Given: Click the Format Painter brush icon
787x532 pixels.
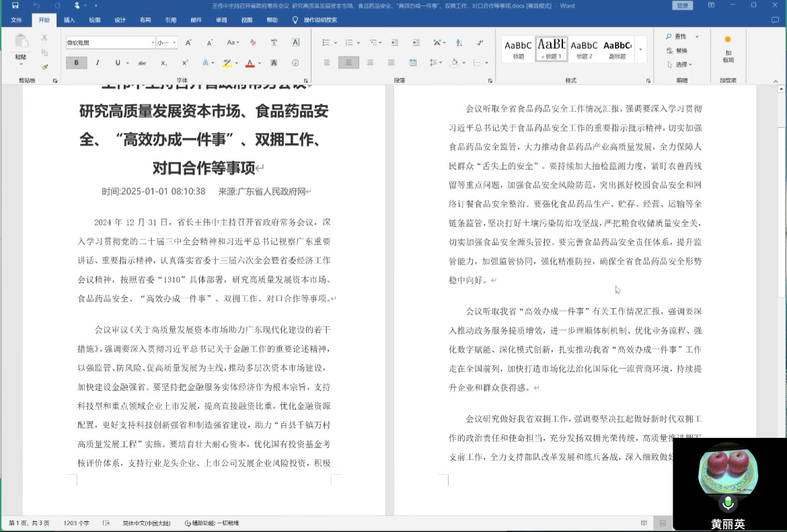Looking at the screenshot, I should 44,67.
